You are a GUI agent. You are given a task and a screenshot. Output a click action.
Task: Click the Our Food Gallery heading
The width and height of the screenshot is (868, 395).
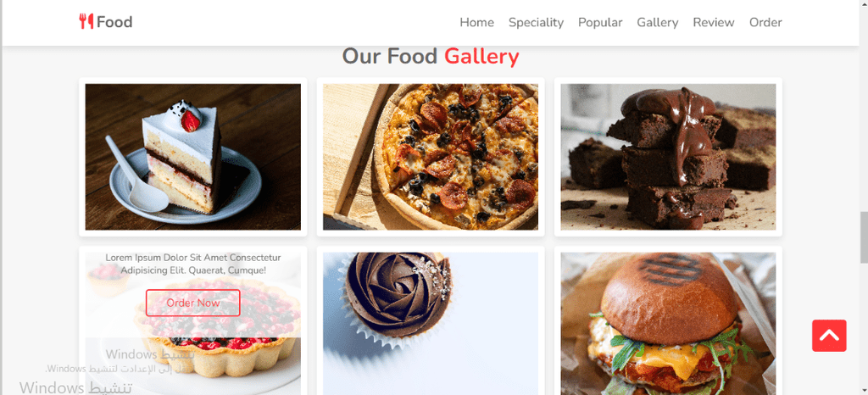click(x=430, y=57)
